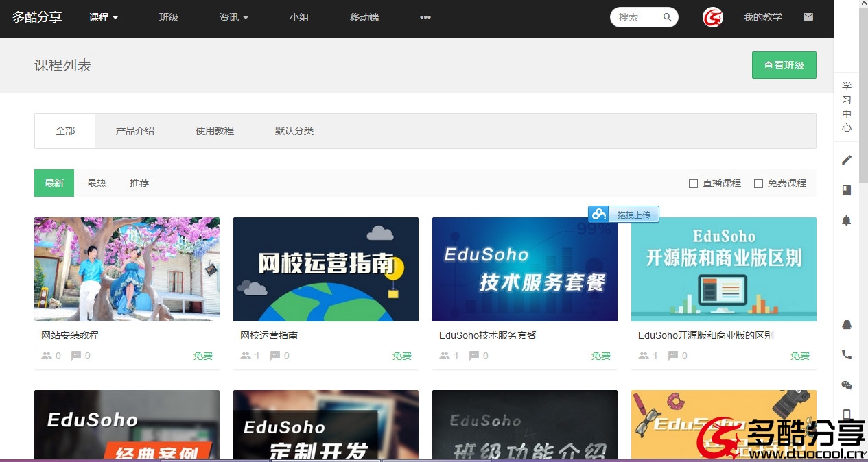Open the 网站安装教程 course title
Viewport: 868px width, 462px height.
(70, 335)
